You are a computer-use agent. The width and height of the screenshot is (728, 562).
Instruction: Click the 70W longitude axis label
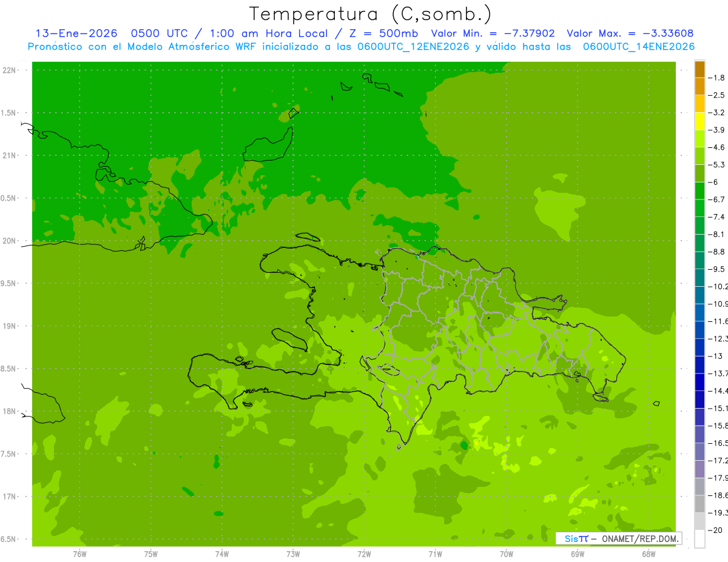click(x=507, y=554)
